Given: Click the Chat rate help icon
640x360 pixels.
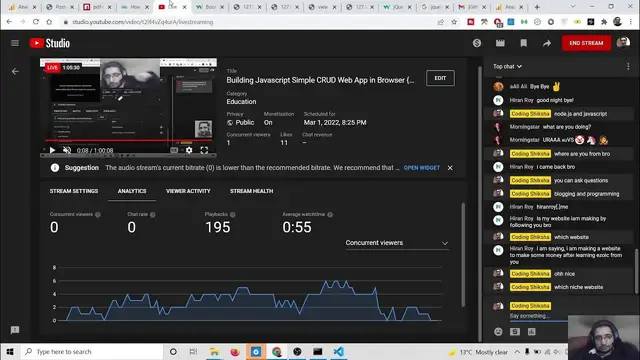Looking at the screenshot, I should 152,215.
